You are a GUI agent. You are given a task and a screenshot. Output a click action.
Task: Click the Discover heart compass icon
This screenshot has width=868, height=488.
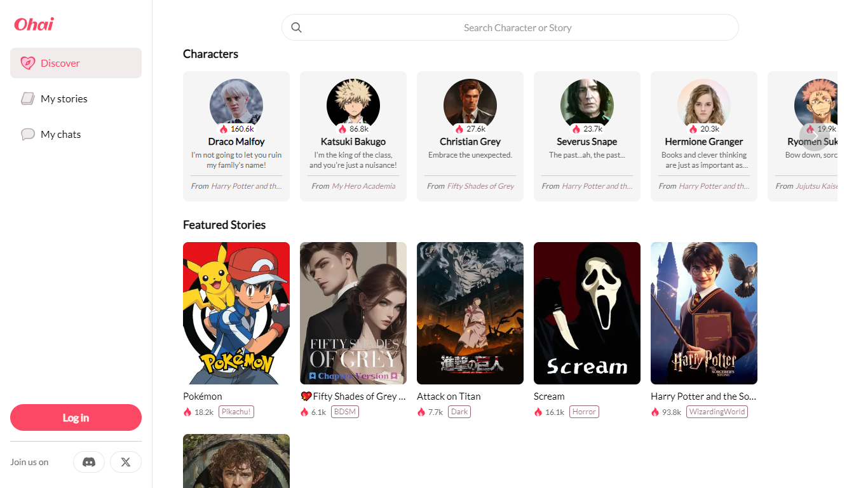pos(27,63)
